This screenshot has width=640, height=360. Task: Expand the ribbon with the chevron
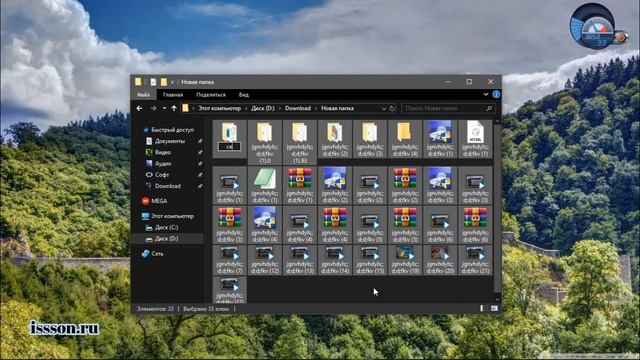coord(486,94)
